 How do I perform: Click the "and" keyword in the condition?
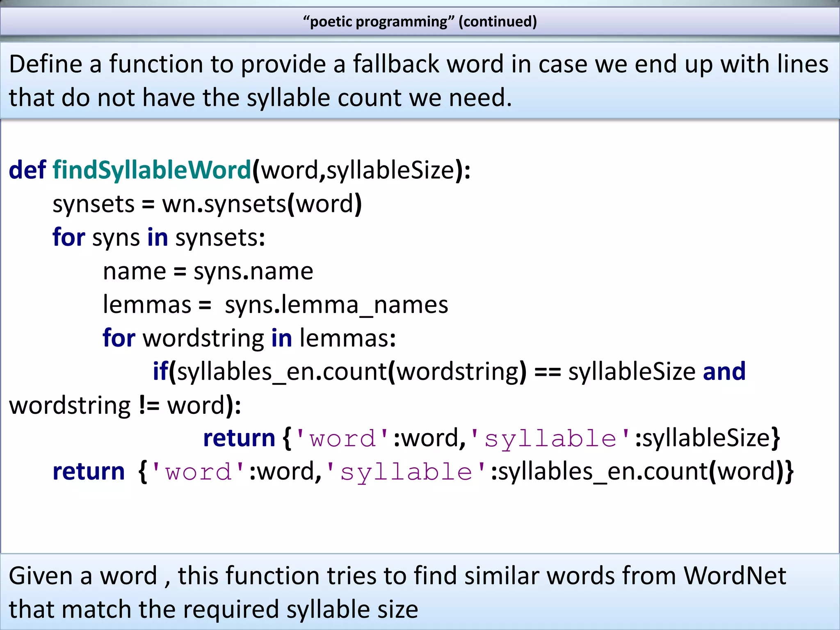click(724, 372)
